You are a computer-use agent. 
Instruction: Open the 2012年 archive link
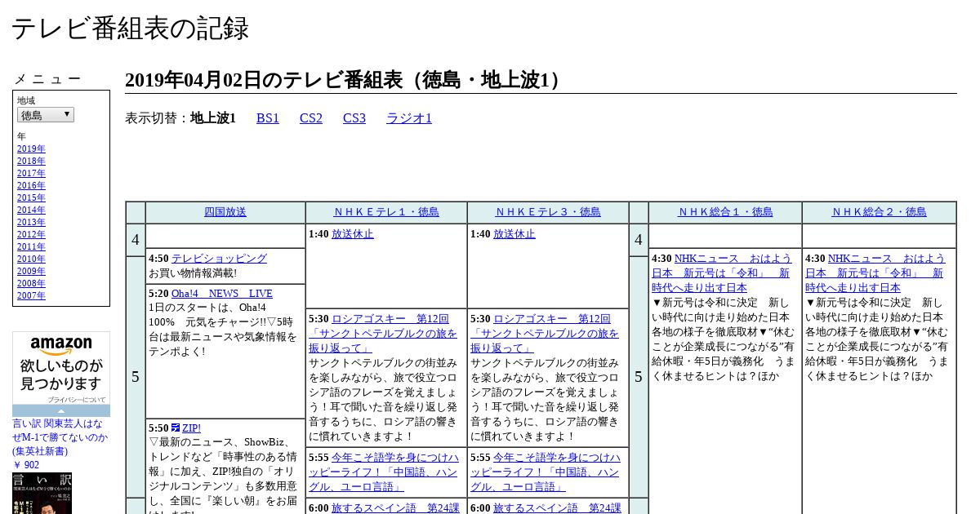click(31, 235)
